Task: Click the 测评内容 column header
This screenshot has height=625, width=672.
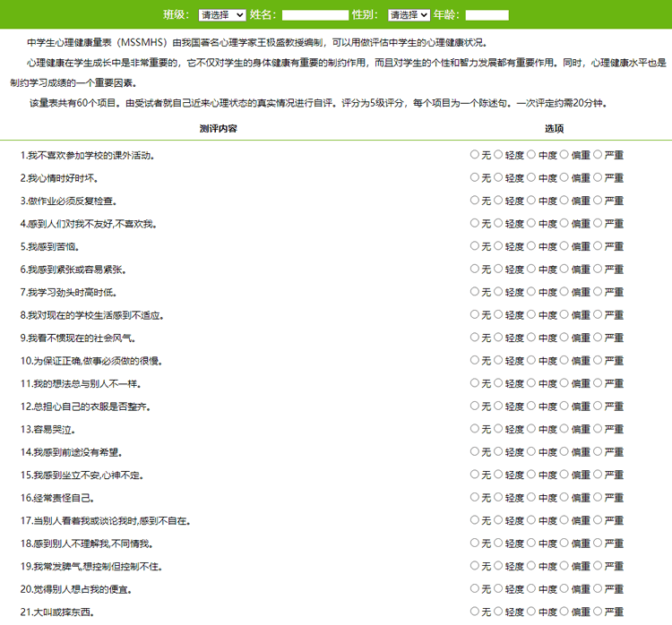Action: [218, 129]
